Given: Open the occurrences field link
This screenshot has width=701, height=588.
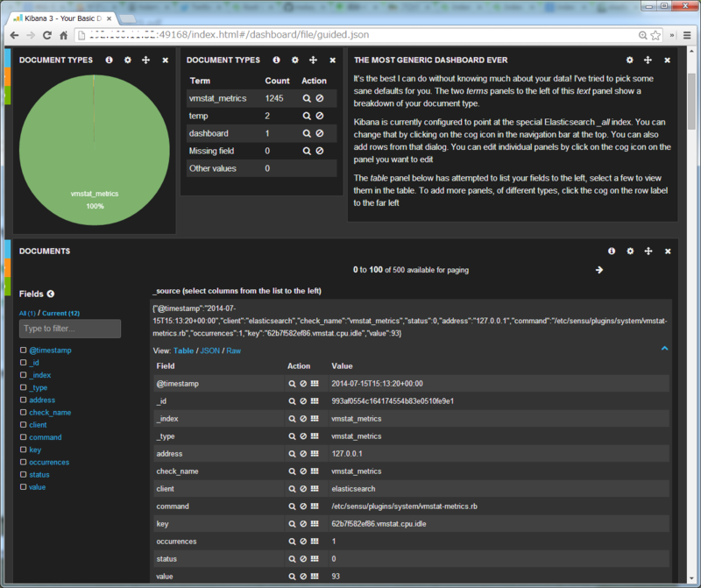Looking at the screenshot, I should (x=49, y=463).
